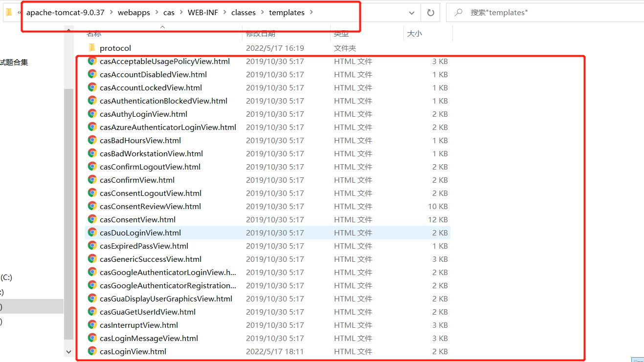Click navigation pane scrollbar down arrow

68,351
